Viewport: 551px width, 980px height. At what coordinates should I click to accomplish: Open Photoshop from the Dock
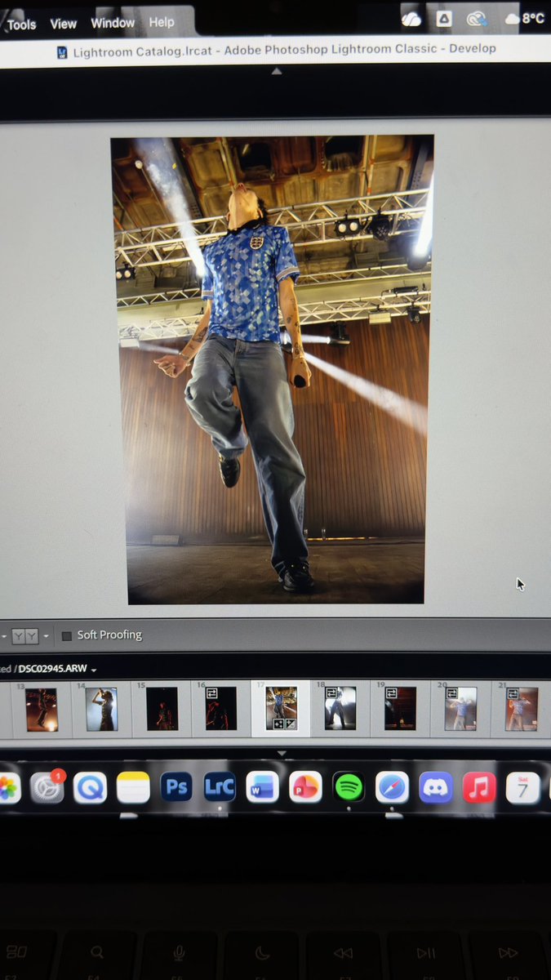(x=176, y=787)
